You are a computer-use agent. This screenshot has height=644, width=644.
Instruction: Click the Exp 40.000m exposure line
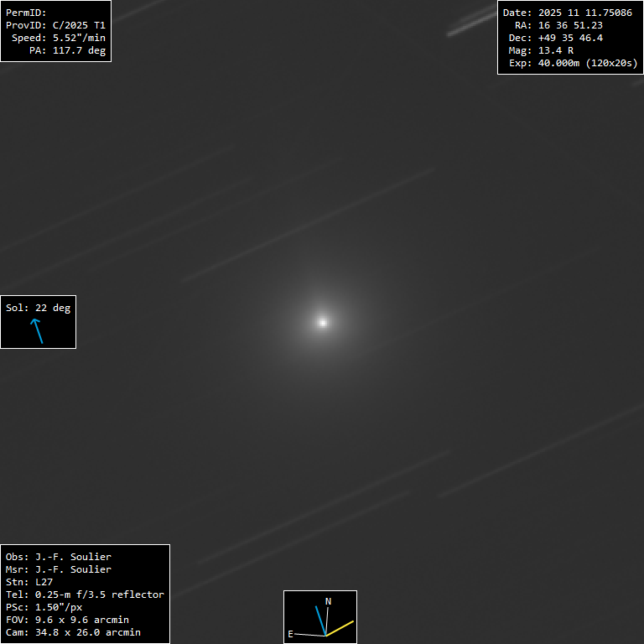click(569, 63)
